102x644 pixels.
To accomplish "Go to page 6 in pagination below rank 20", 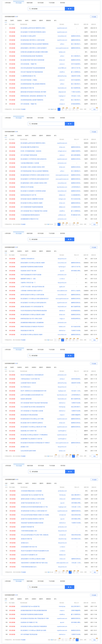I will click(73, 109).
